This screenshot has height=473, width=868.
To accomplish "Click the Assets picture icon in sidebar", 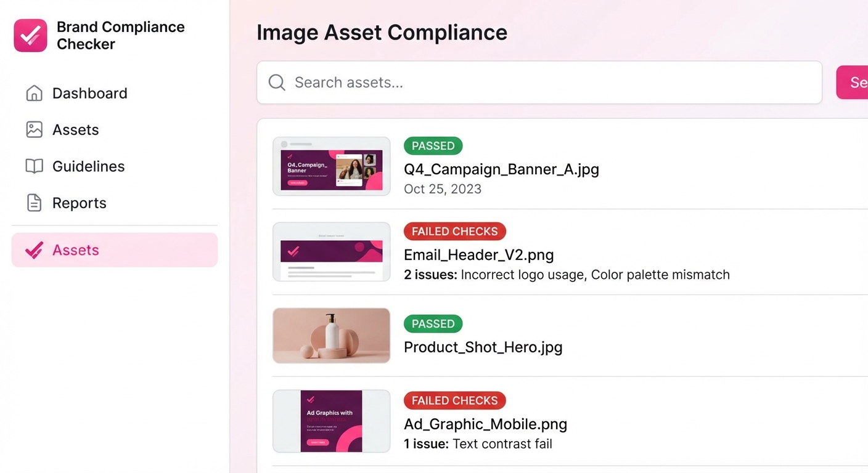I will pyautogui.click(x=35, y=129).
